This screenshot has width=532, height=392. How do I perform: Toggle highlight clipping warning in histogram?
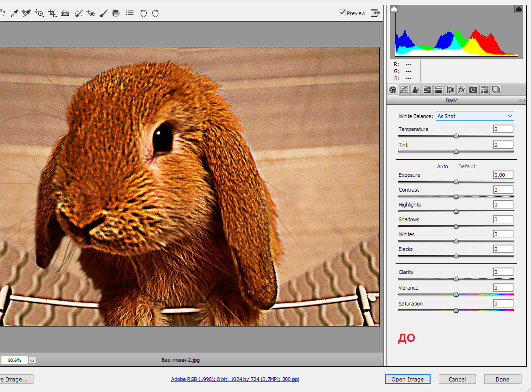(518, 9)
